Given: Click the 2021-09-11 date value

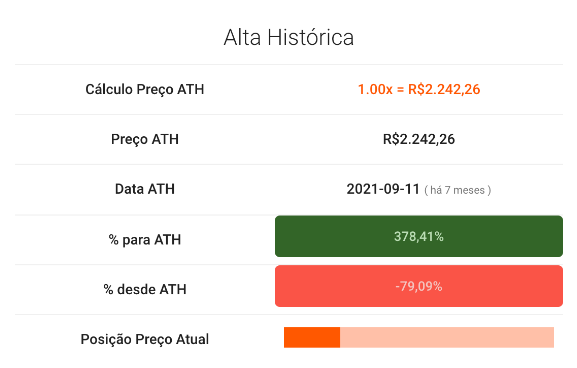Looking at the screenshot, I should [x=383, y=189].
